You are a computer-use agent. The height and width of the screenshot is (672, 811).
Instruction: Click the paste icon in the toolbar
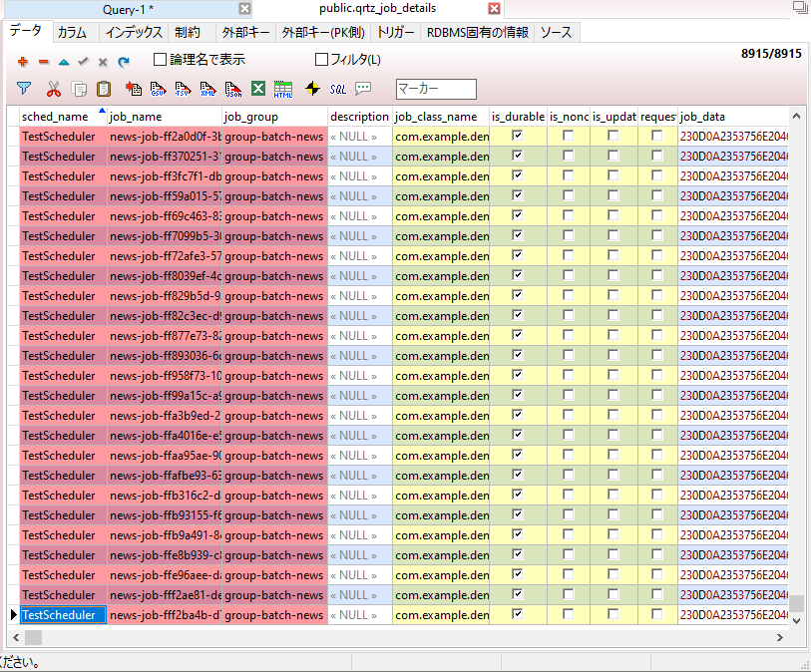pyautogui.click(x=104, y=90)
